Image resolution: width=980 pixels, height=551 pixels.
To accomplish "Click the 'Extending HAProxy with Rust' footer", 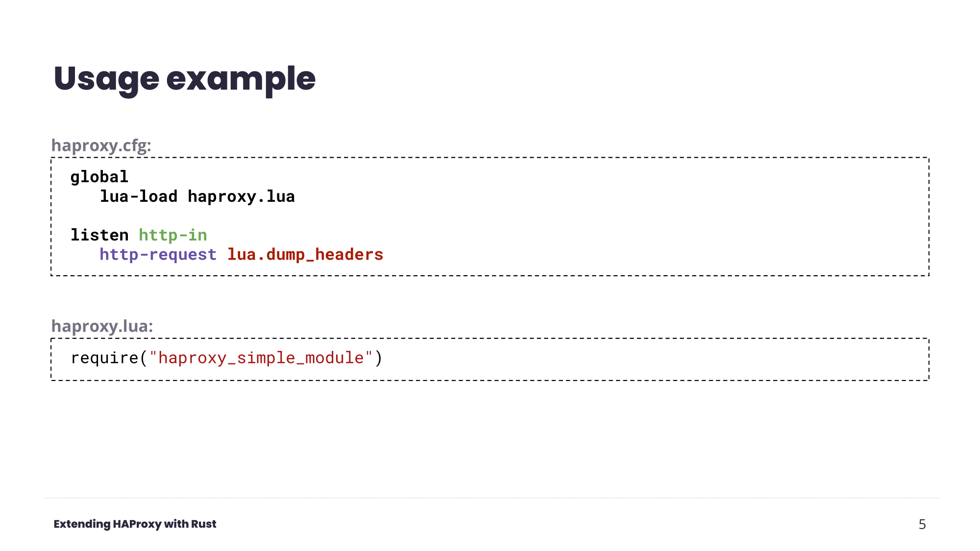I will point(135,524).
